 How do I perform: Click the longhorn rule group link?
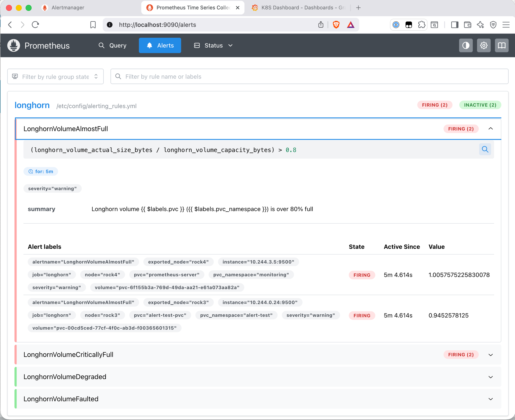click(32, 105)
